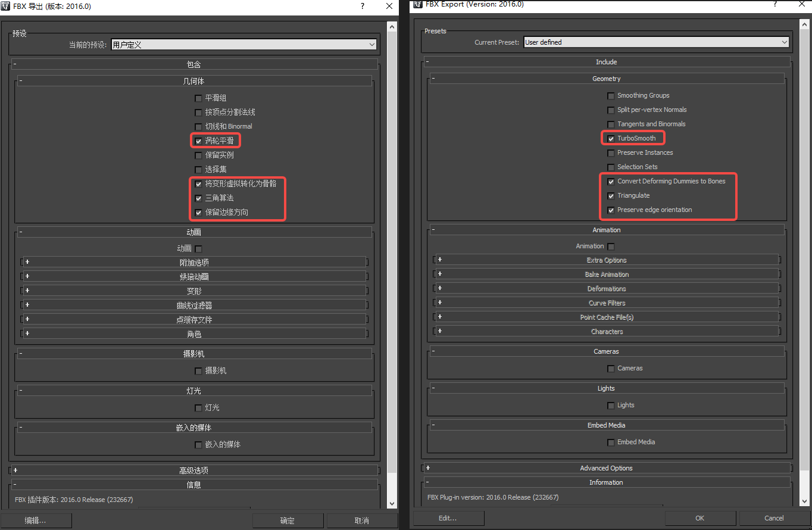The image size is (812, 530).
Task: Enable the Embed Media checkbox
Action: (x=611, y=442)
